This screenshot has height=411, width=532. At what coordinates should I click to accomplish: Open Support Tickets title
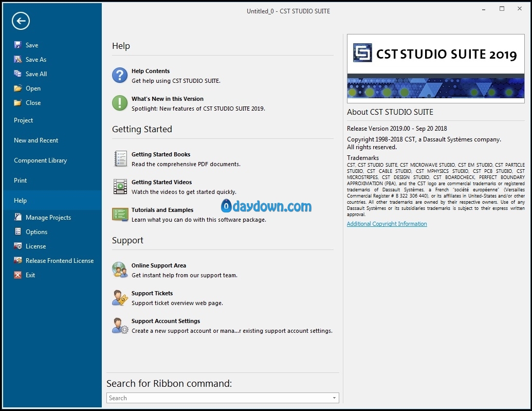(x=152, y=293)
